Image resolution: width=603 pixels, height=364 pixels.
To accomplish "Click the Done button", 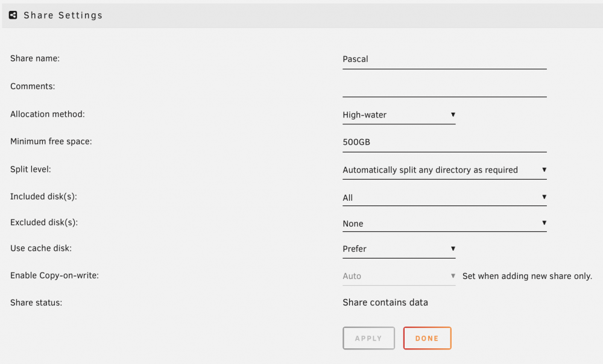I will (428, 338).
